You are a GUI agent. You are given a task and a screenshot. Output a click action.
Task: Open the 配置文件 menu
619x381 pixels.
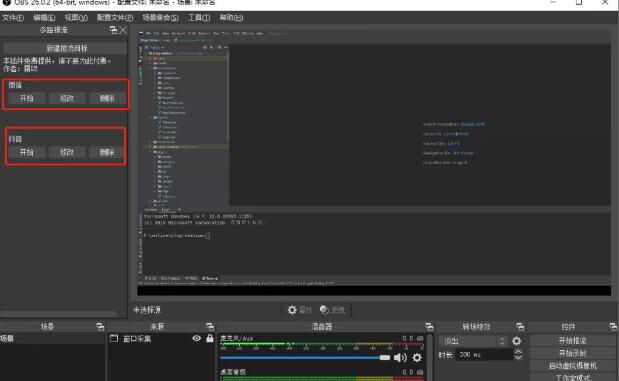(x=115, y=18)
